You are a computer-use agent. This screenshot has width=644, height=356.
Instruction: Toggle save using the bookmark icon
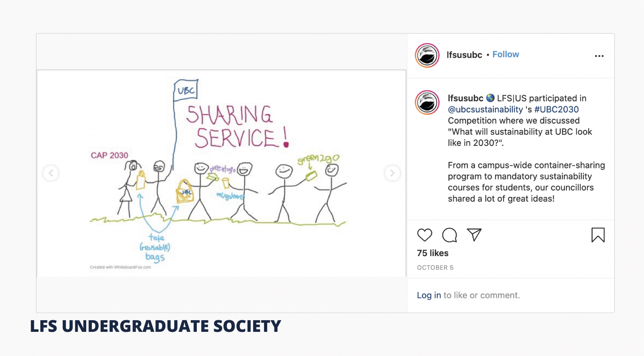598,235
